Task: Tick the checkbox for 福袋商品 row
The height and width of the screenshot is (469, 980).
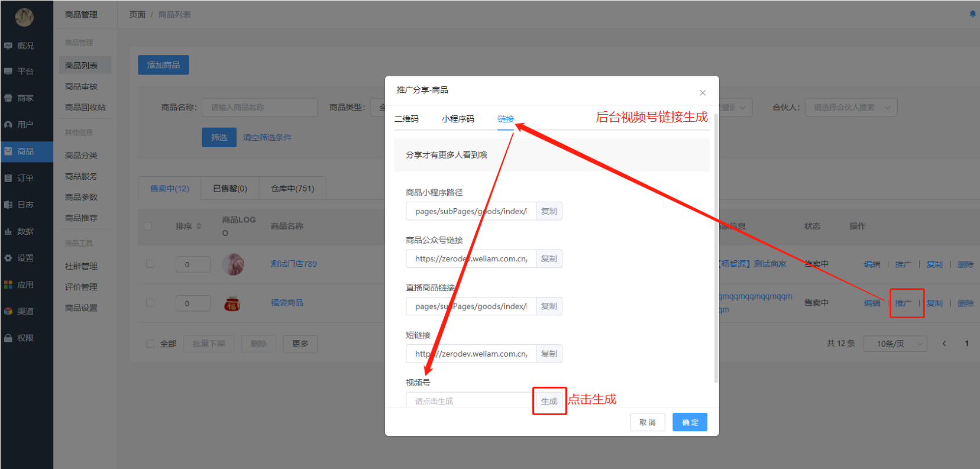Action: pyautogui.click(x=150, y=303)
